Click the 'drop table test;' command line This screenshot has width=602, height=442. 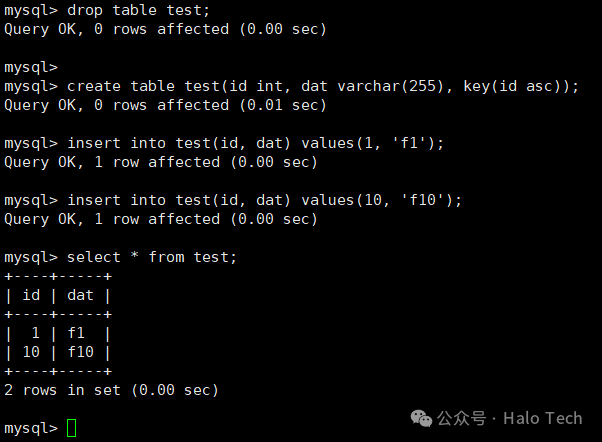(x=107, y=10)
